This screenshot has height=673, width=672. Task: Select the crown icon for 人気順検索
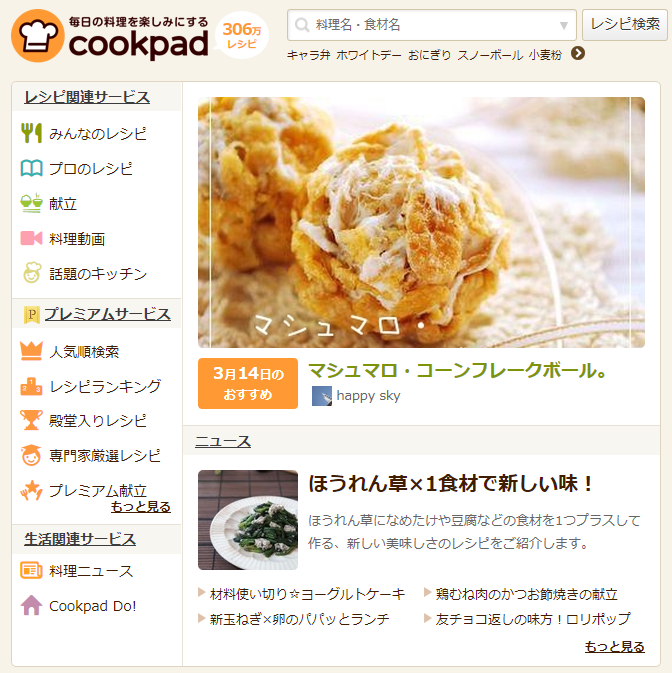pyautogui.click(x=31, y=351)
